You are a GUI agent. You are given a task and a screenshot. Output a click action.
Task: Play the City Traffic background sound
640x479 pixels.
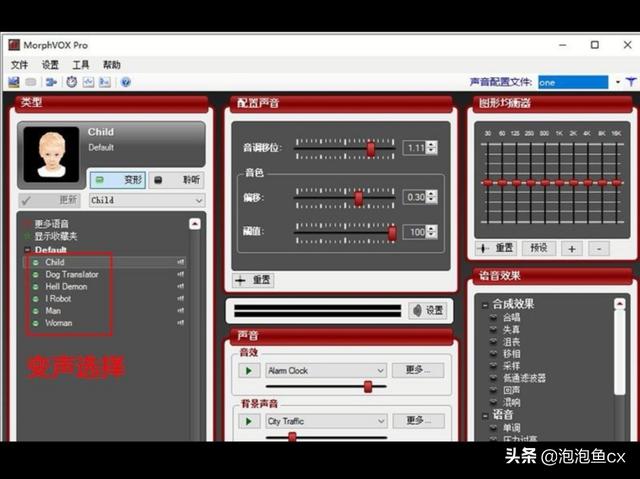point(247,421)
